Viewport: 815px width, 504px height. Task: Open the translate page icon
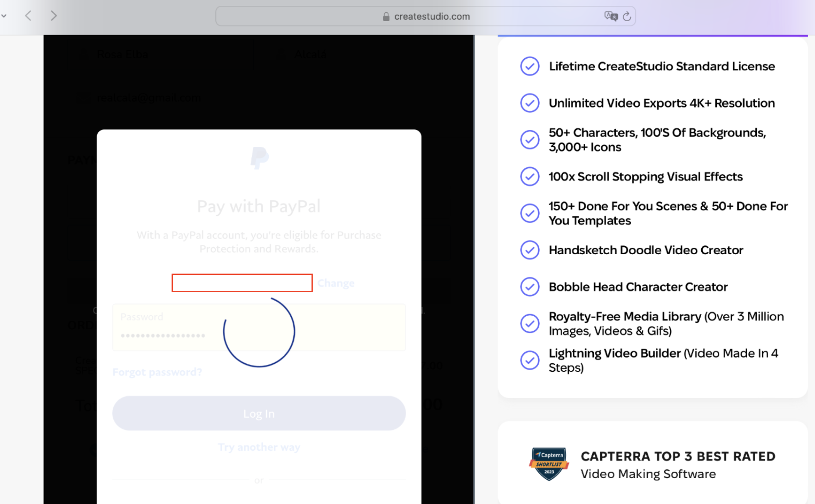(611, 16)
